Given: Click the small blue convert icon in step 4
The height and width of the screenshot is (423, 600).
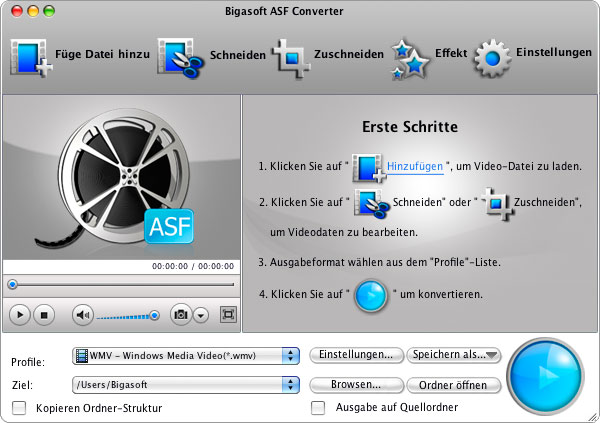Looking at the screenshot, I should tap(371, 296).
